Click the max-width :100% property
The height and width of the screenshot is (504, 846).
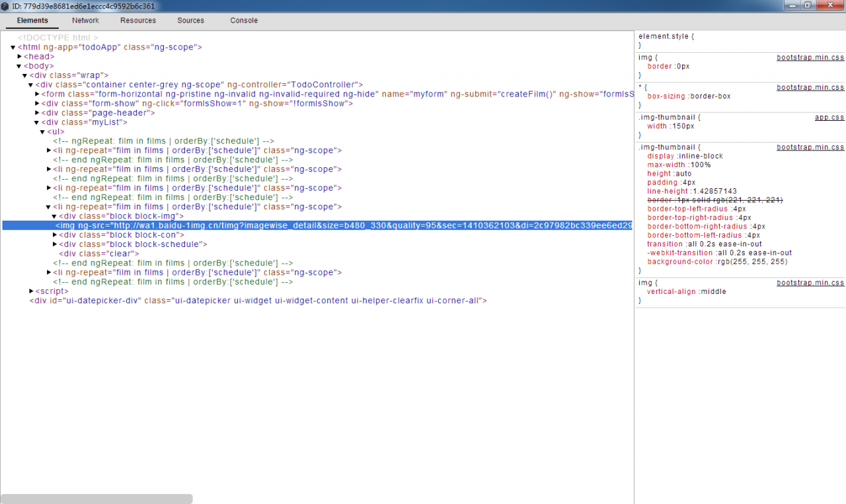point(679,165)
